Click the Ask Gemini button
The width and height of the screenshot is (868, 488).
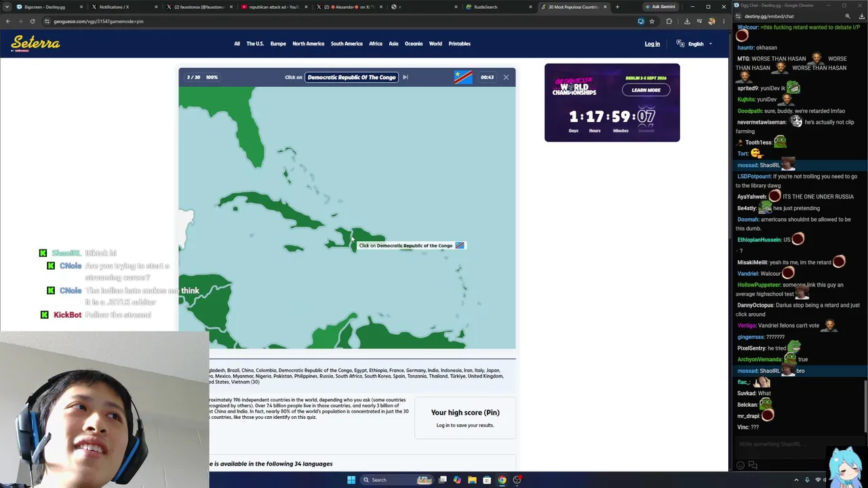click(x=660, y=7)
